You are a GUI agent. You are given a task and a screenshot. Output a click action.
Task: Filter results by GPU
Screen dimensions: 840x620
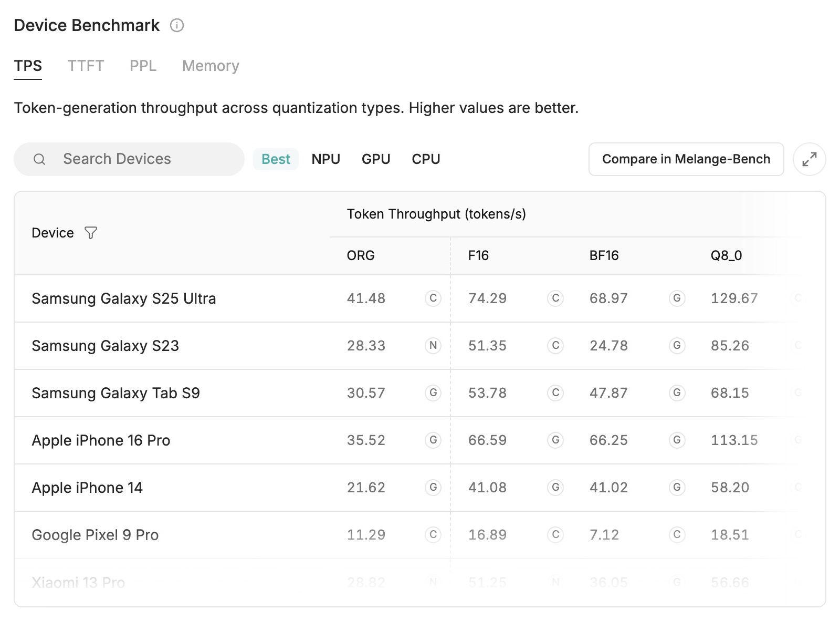[x=376, y=159]
